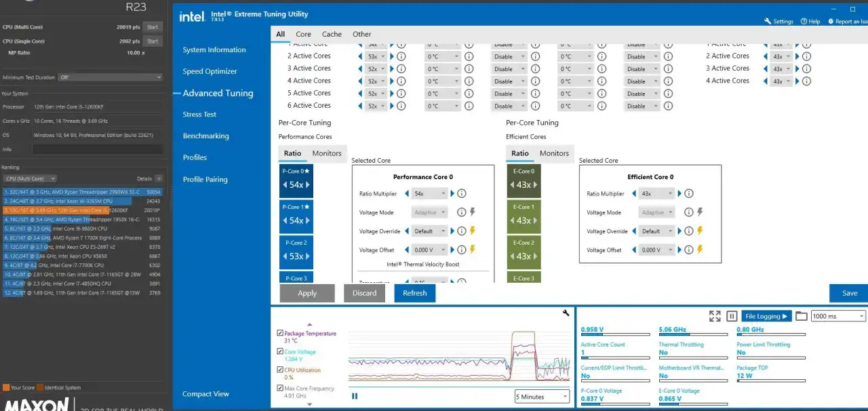
Task: Show info for Efficient Core 0 Voltage Override
Action: click(x=689, y=231)
